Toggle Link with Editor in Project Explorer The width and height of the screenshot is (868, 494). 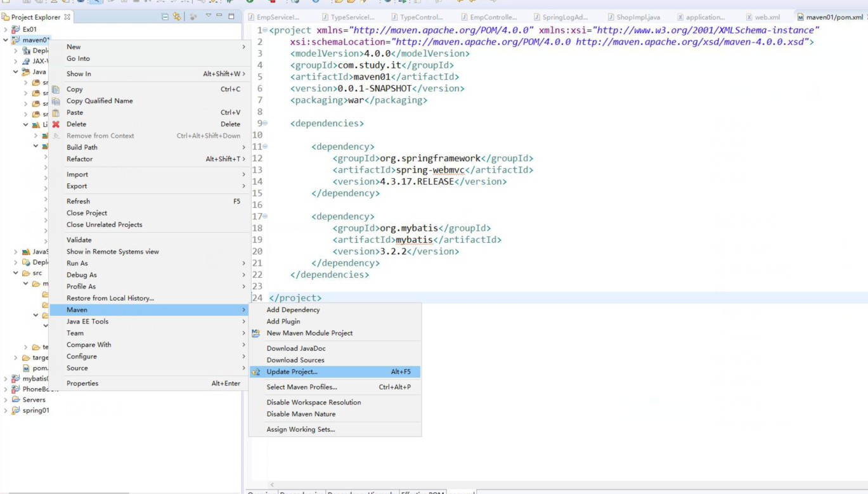[176, 16]
